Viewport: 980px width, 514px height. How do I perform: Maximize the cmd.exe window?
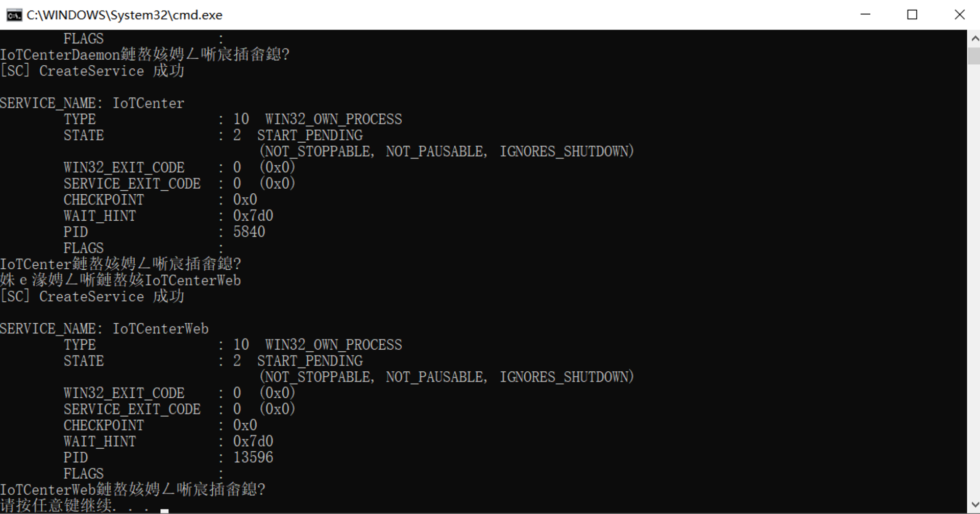tap(912, 15)
